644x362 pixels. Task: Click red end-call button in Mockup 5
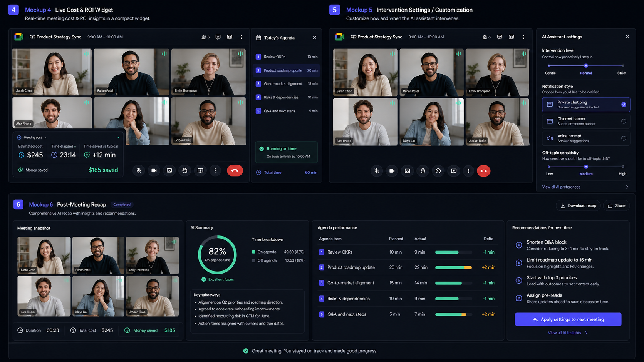(483, 171)
